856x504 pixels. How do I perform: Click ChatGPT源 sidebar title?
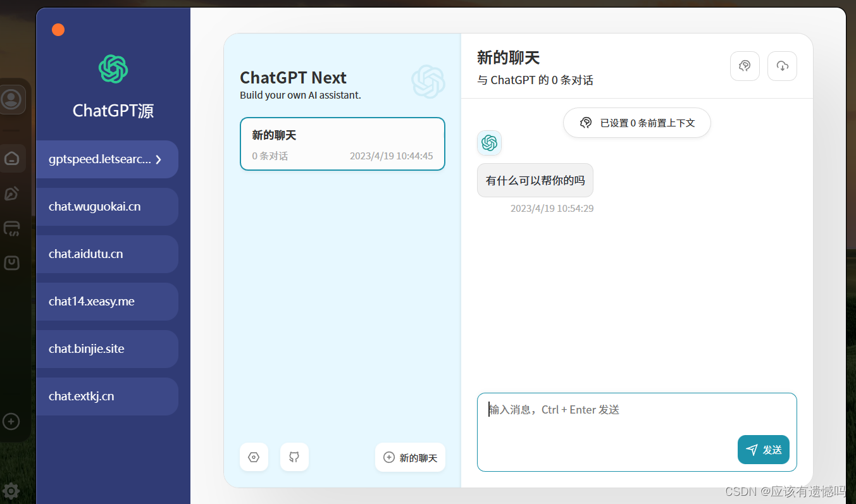click(113, 111)
